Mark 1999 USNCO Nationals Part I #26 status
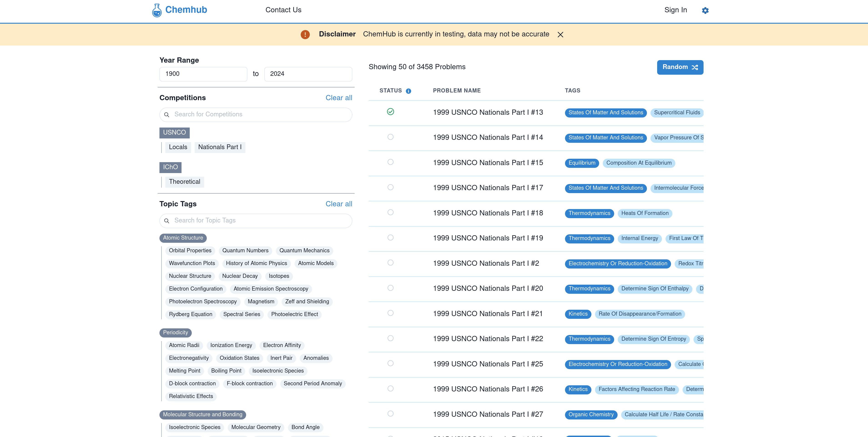 click(390, 388)
